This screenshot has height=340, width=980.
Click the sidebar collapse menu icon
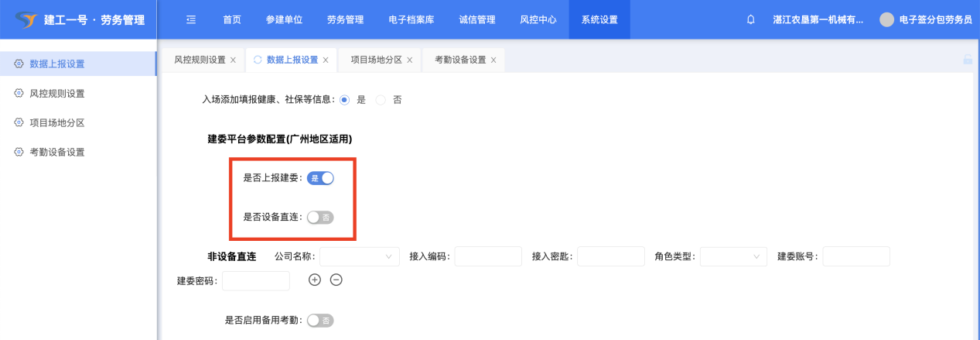[191, 20]
